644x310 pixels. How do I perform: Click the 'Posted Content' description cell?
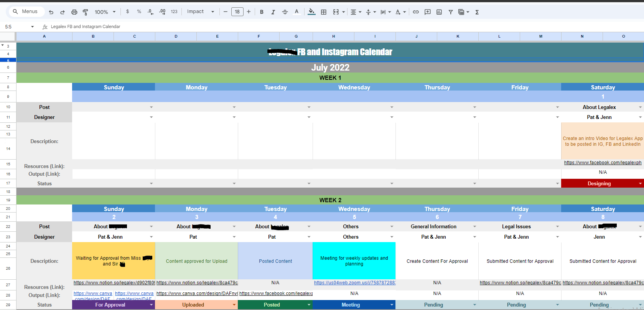point(275,261)
